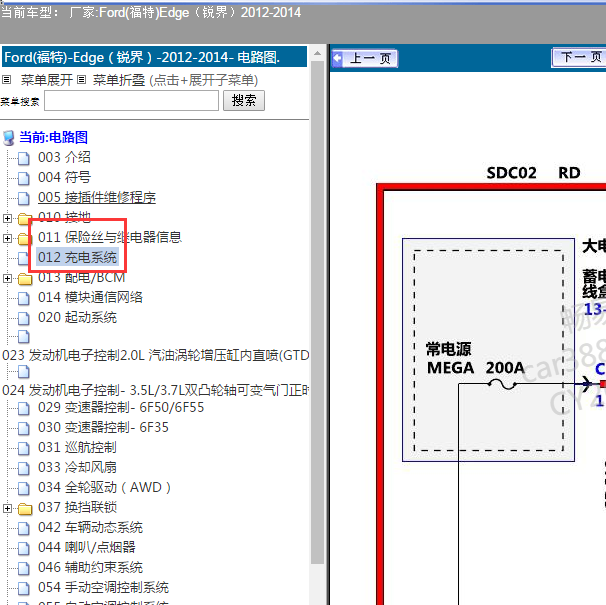Expand the 010 接地 folder
Screen dimensions: 606x605
pyautogui.click(x=7, y=218)
